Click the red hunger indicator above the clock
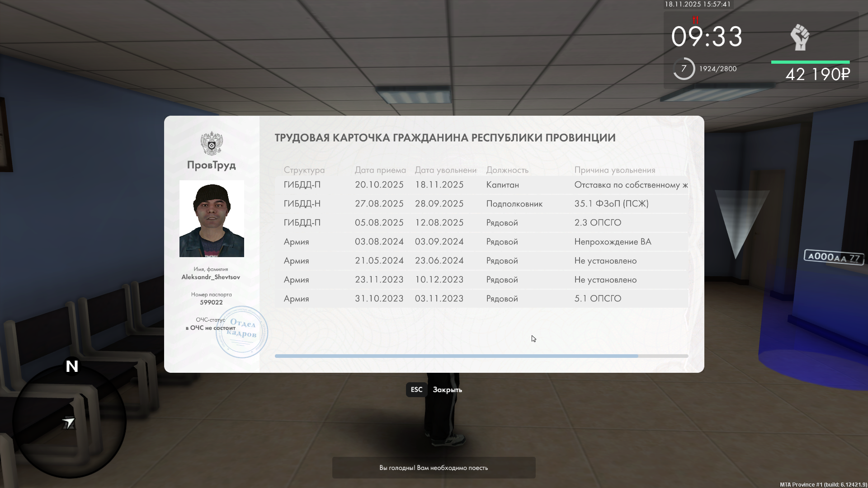This screenshot has height=488, width=868. coord(695,20)
